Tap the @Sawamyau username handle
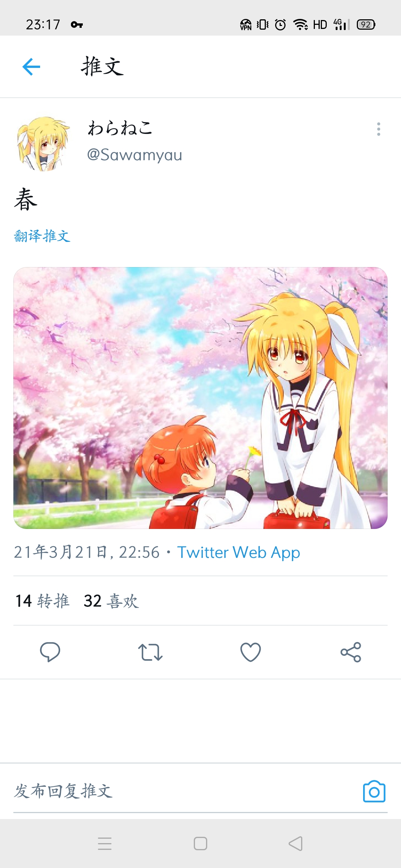 [134, 155]
